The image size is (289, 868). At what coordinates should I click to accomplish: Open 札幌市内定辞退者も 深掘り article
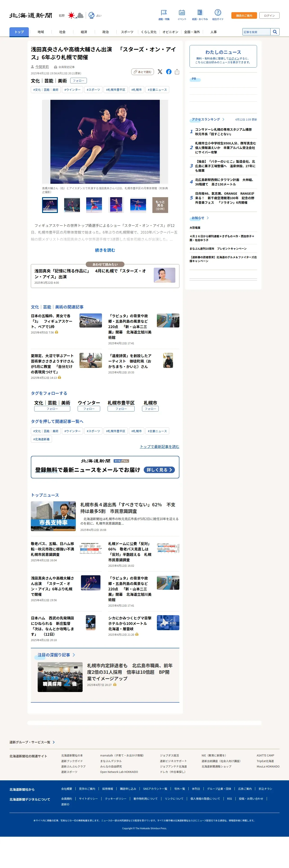[x=130, y=672]
